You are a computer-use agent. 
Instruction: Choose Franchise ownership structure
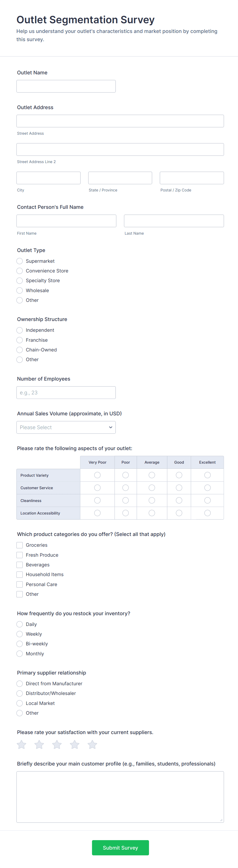[20, 340]
